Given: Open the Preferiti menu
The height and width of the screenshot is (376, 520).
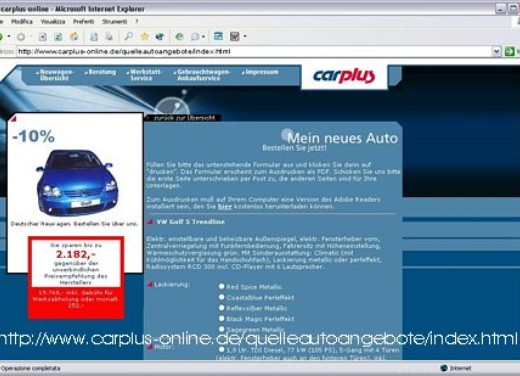Looking at the screenshot, I should tap(84, 22).
